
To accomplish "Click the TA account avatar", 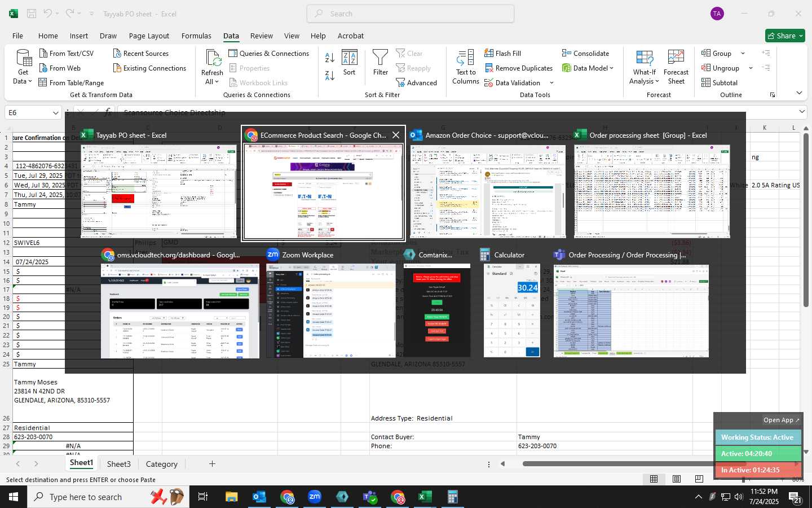I will tap(717, 14).
